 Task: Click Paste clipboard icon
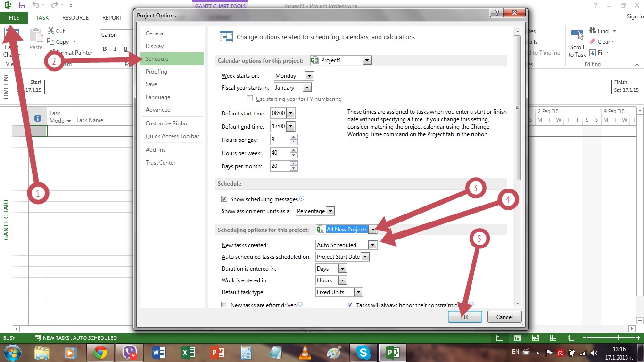[x=36, y=34]
